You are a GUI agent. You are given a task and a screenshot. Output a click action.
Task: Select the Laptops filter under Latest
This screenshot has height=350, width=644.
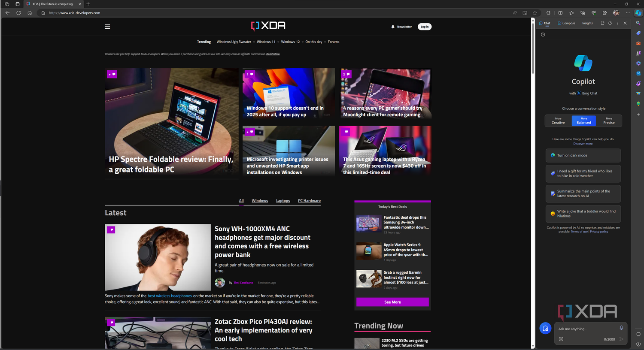pyautogui.click(x=283, y=201)
